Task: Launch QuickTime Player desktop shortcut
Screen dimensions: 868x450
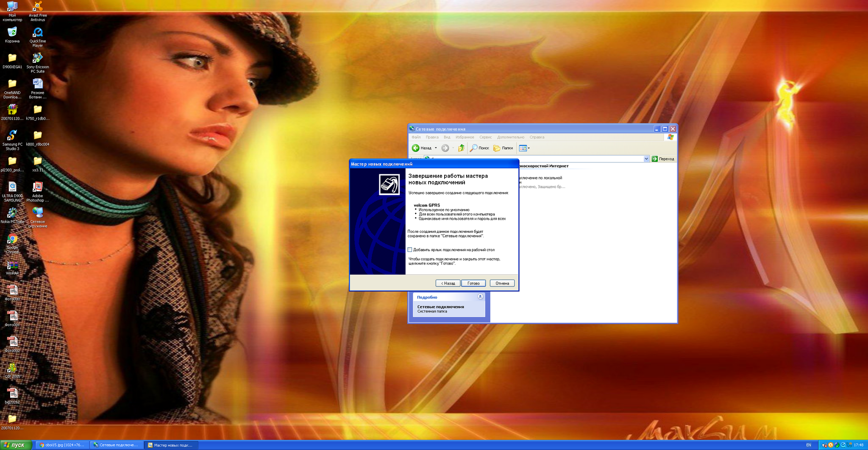Action: [x=38, y=37]
